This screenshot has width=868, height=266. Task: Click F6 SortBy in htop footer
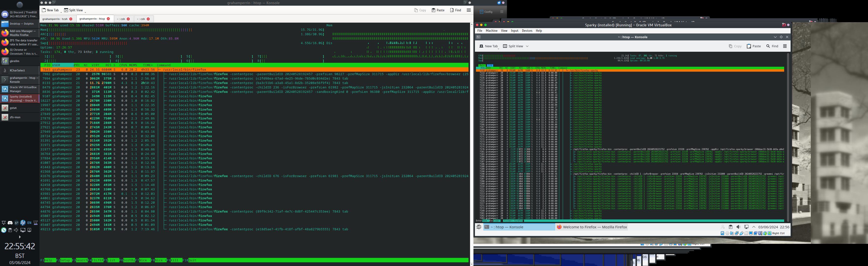127,260
